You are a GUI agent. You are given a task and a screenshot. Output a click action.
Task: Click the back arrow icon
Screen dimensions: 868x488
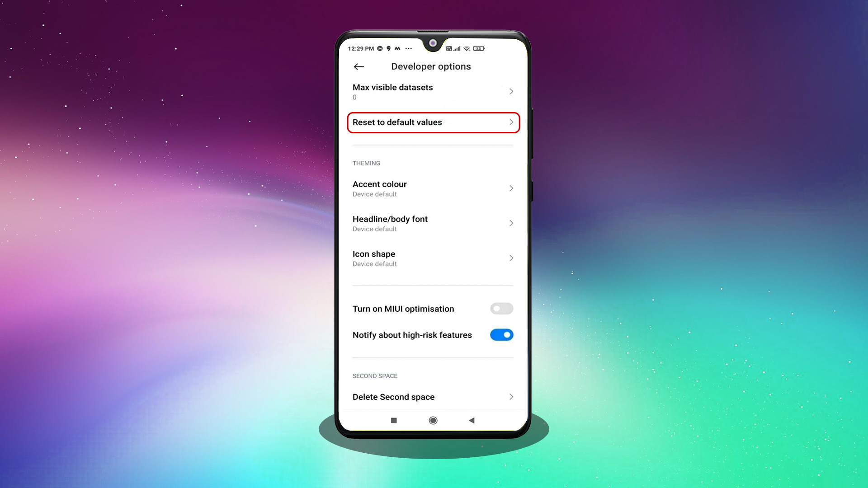359,66
